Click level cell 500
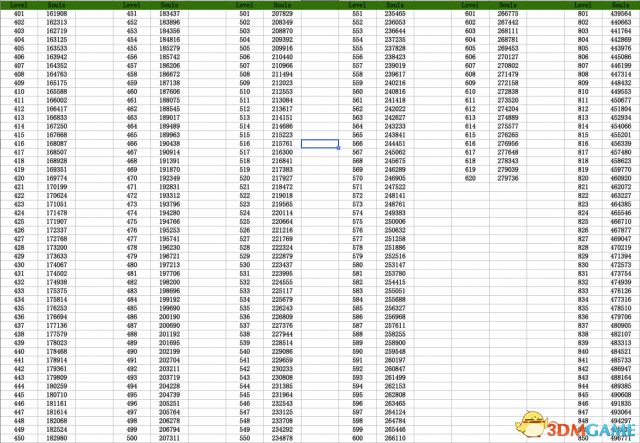The image size is (640, 443). [x=132, y=438]
